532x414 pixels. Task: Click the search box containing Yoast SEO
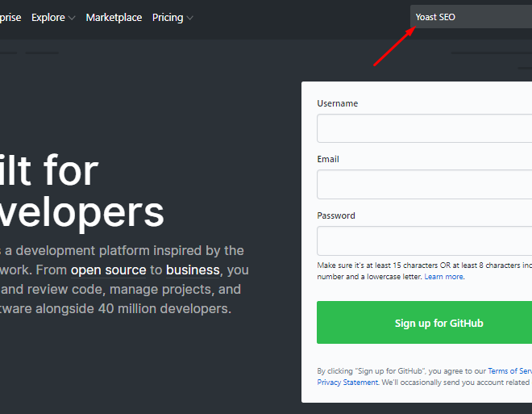pyautogui.click(x=471, y=17)
